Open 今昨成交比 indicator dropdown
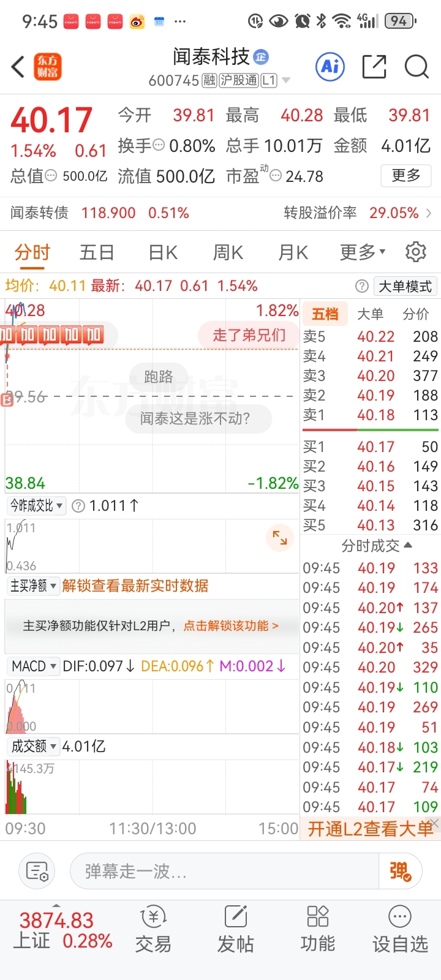The width and height of the screenshot is (441, 980). point(37,506)
